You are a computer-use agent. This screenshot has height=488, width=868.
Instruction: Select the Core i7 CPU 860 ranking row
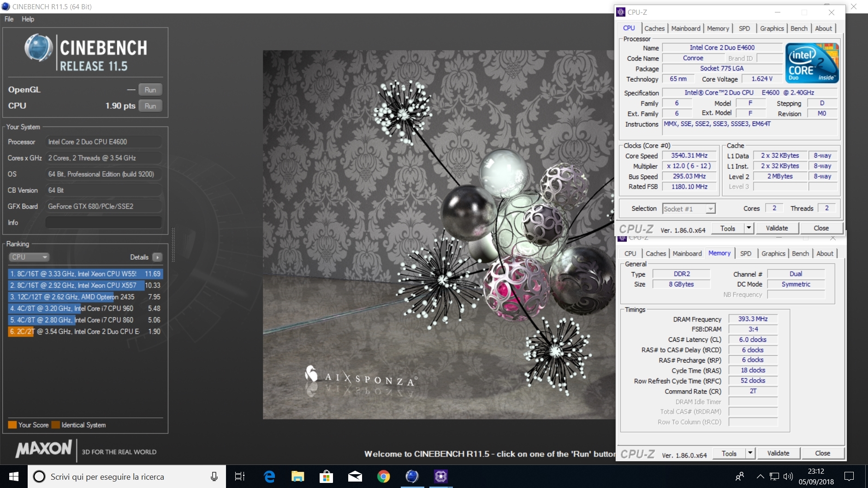click(x=85, y=320)
